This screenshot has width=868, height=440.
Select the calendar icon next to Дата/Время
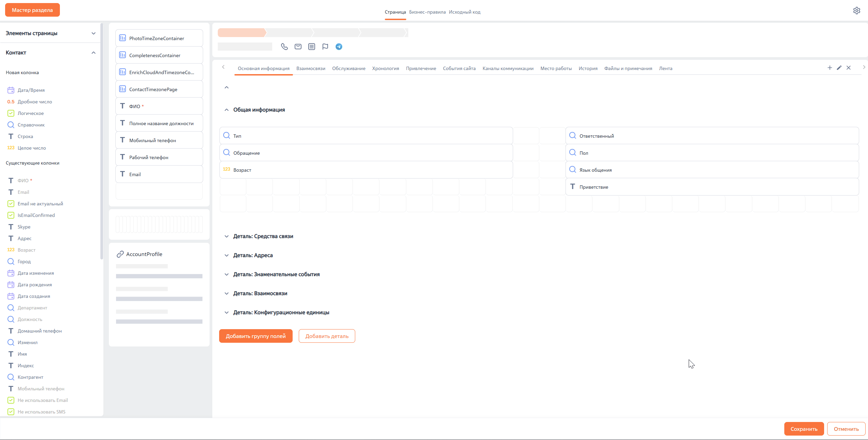[x=11, y=90]
